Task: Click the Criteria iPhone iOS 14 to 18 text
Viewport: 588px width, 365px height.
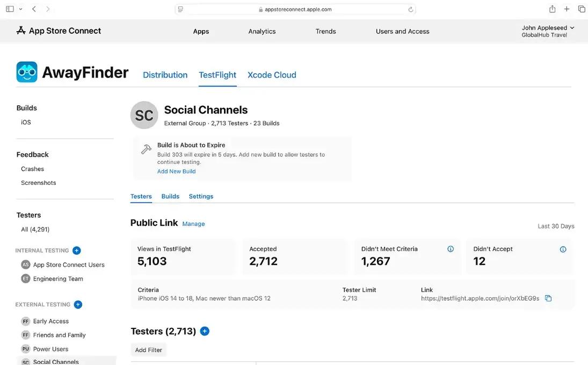Action: [204, 298]
